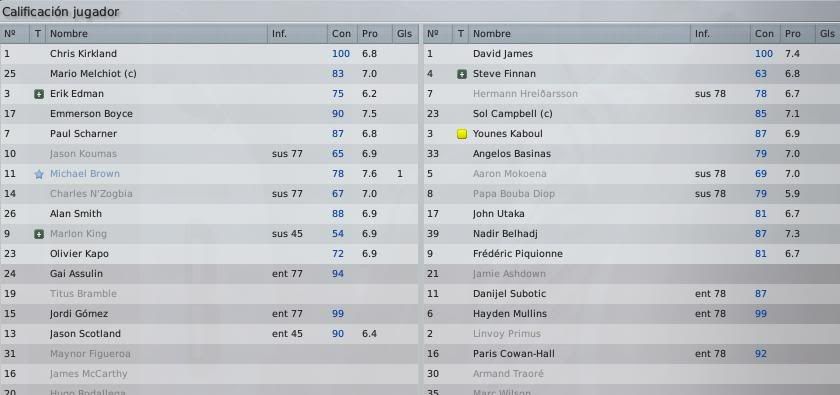Open Nadir Belhadj's player page

[x=505, y=234]
